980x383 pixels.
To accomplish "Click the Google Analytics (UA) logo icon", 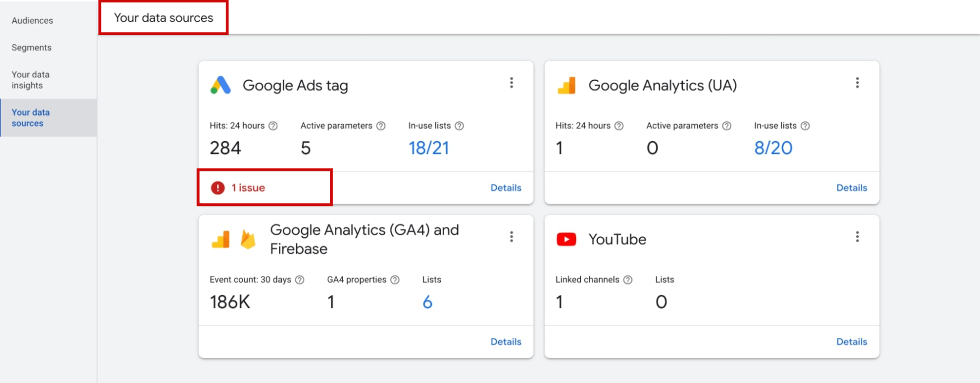I will (x=567, y=86).
